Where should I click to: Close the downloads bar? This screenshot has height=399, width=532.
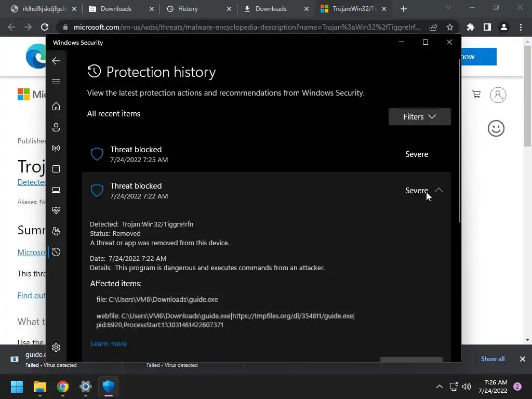tap(523, 359)
